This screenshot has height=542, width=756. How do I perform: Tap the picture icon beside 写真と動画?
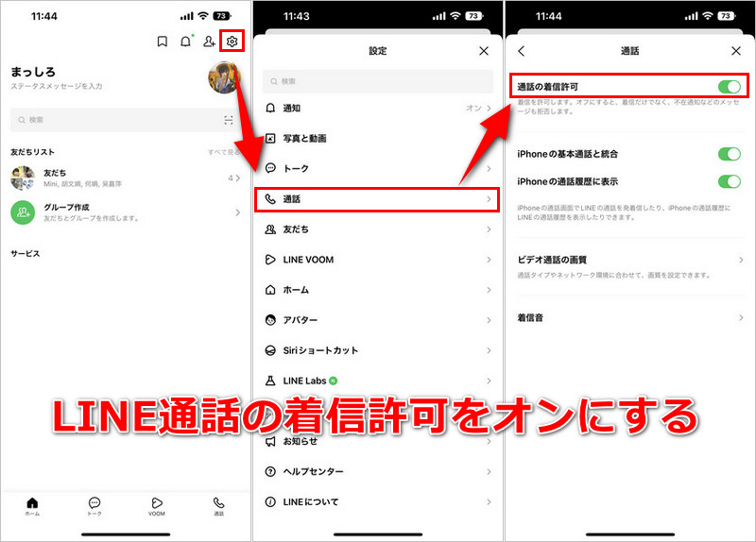[x=270, y=138]
